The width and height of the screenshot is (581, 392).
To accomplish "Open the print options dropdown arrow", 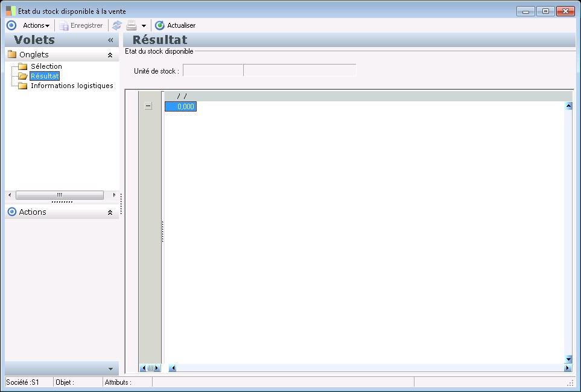I will [x=144, y=25].
